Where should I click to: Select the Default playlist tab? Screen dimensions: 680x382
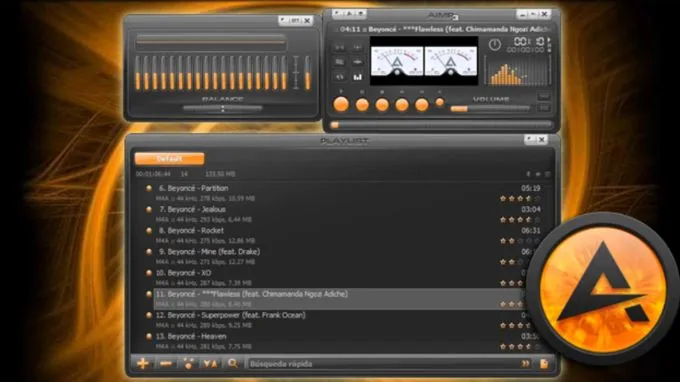coord(169,159)
